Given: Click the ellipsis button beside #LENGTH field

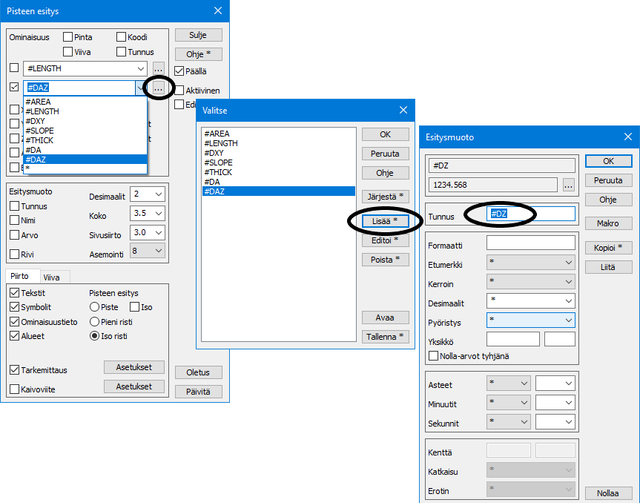Looking at the screenshot, I should click(x=158, y=68).
